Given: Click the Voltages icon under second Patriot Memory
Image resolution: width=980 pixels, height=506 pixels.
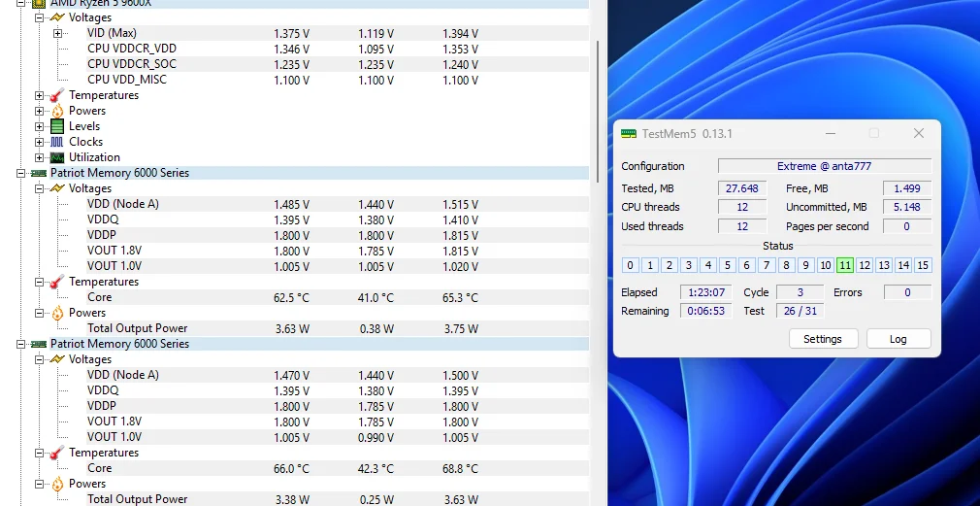Looking at the screenshot, I should point(56,359).
